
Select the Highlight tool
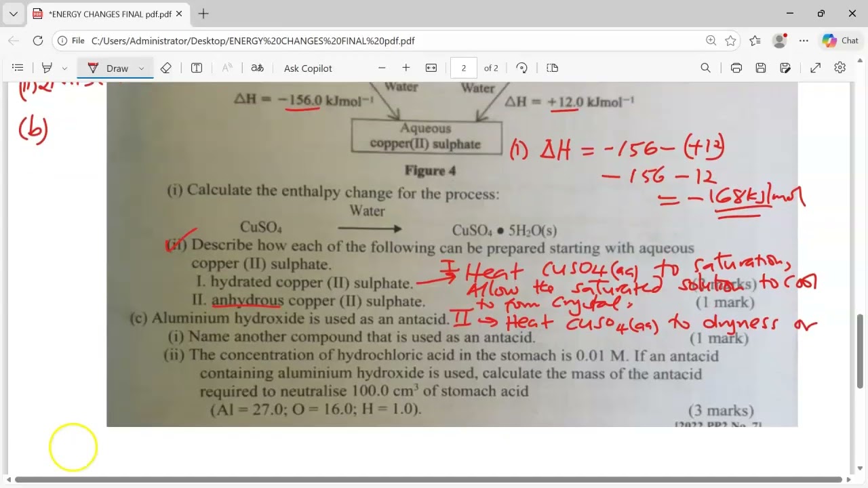(x=47, y=68)
